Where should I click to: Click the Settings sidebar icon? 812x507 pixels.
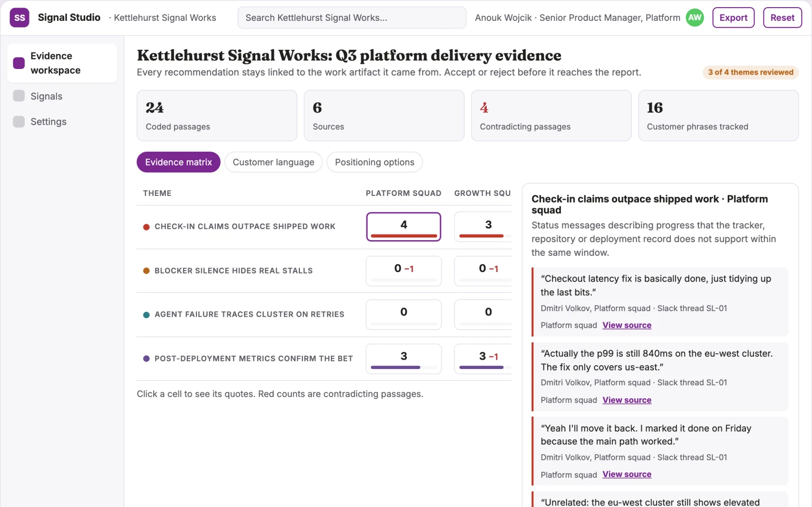click(19, 122)
